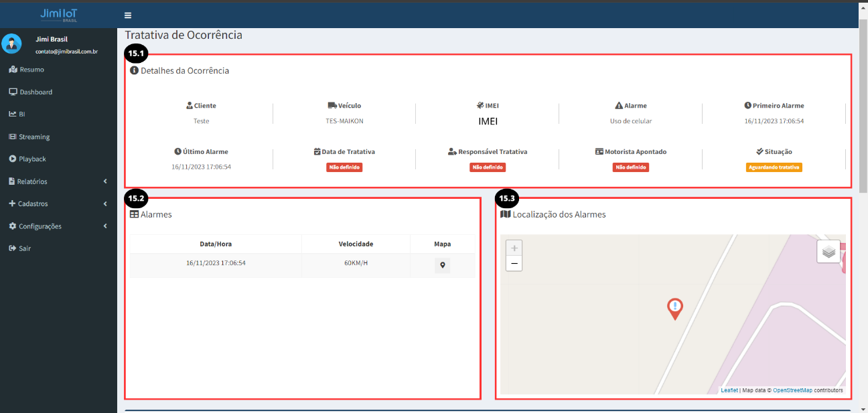Click the Data de Tratativa calendar icon

(x=317, y=152)
